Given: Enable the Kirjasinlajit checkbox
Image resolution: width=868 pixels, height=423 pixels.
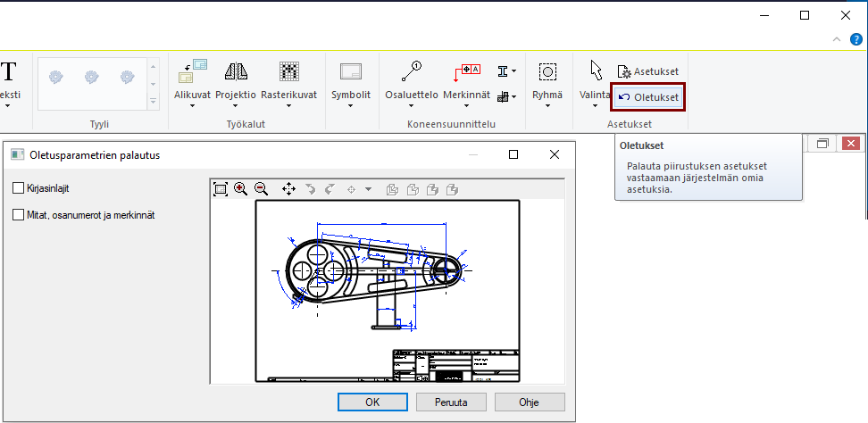Looking at the screenshot, I should pos(19,188).
